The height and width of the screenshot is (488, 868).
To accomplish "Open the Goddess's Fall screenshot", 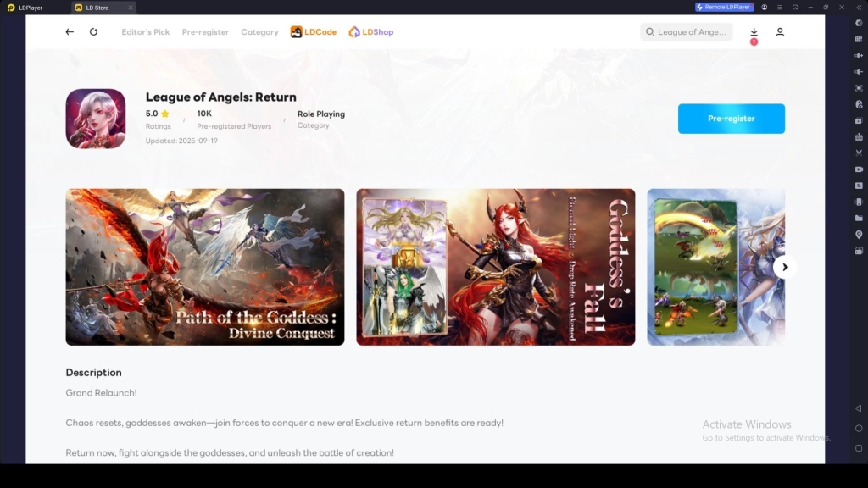I will pos(495,267).
